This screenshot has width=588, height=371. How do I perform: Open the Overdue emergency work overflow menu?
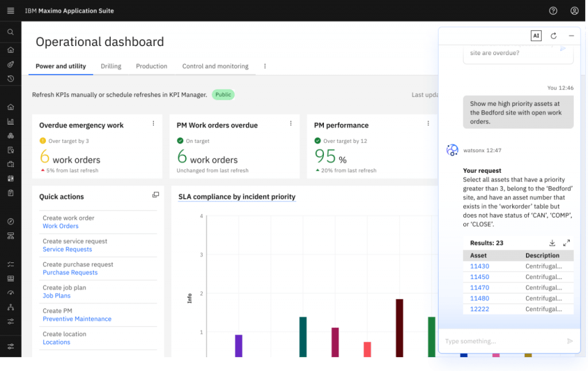pos(153,123)
